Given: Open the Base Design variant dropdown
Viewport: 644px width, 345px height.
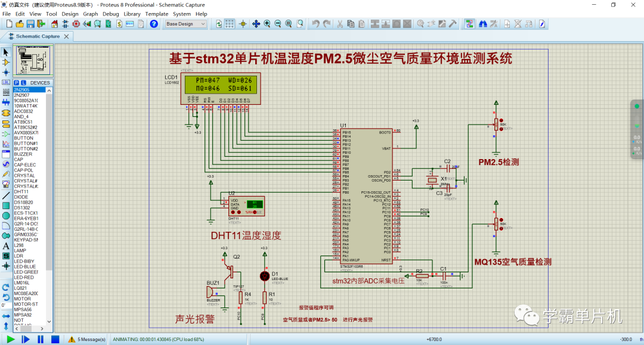Looking at the screenshot, I should click(185, 24).
